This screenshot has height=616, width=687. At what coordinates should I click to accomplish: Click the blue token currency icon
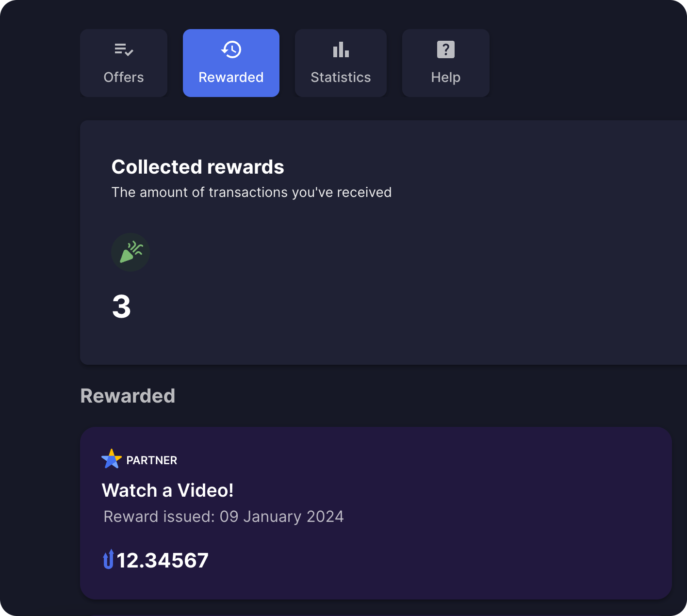click(108, 560)
